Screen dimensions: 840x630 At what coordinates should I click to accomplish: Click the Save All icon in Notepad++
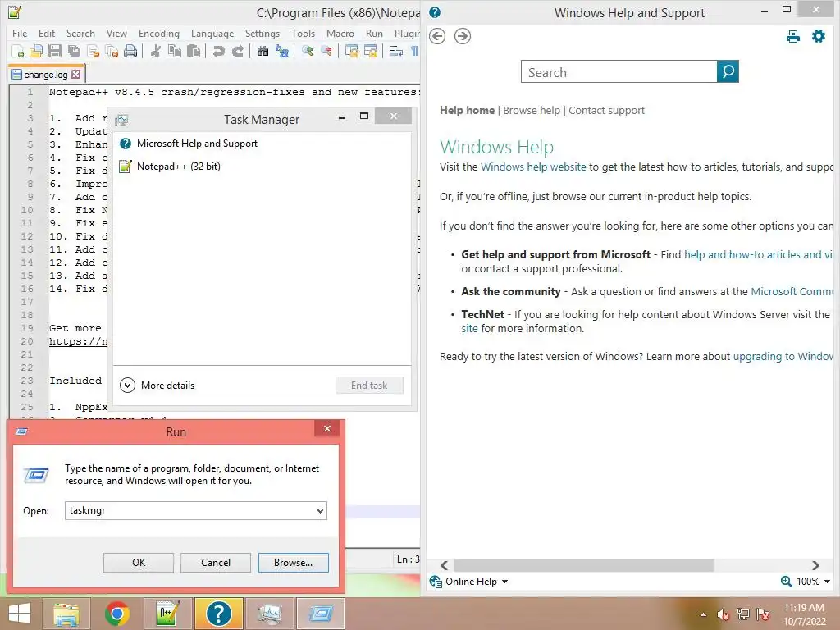click(x=74, y=52)
